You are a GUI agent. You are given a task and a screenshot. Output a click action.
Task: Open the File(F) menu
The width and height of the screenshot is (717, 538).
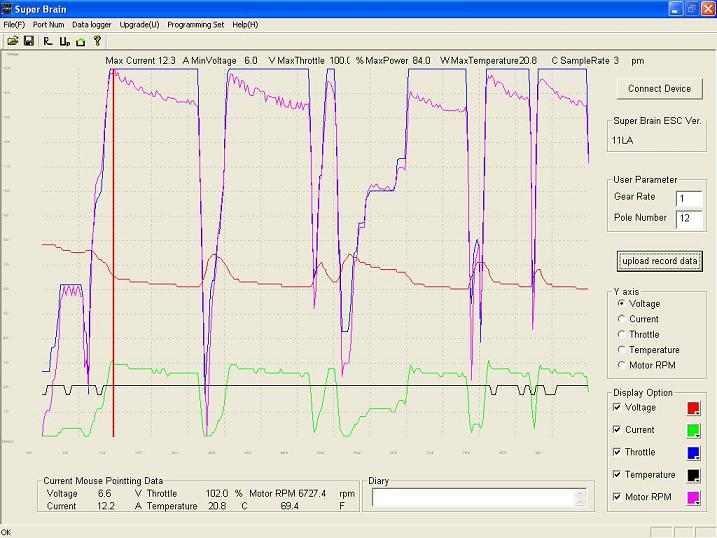click(14, 25)
